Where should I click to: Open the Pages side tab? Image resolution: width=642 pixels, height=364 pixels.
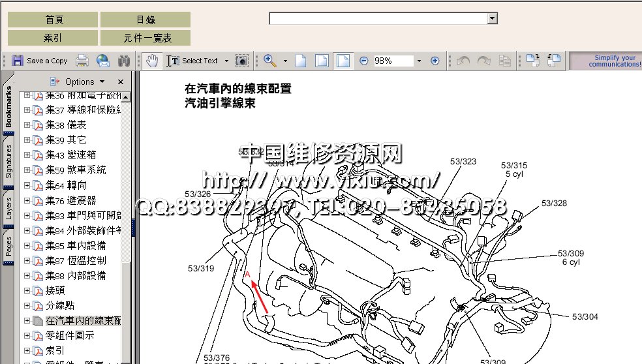(8, 247)
